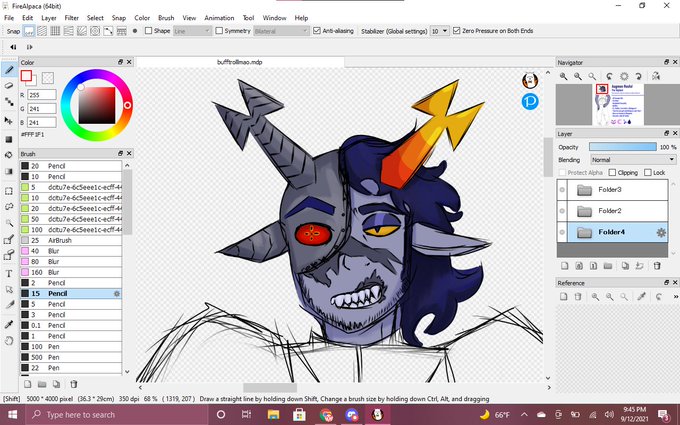Add a new layer folder
680x425 pixels.
click(x=608, y=266)
